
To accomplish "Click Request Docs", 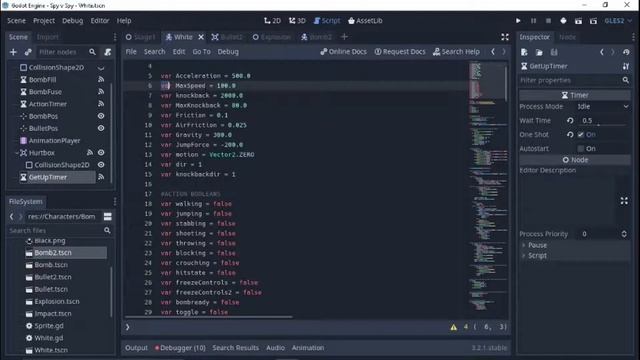I will pos(400,52).
